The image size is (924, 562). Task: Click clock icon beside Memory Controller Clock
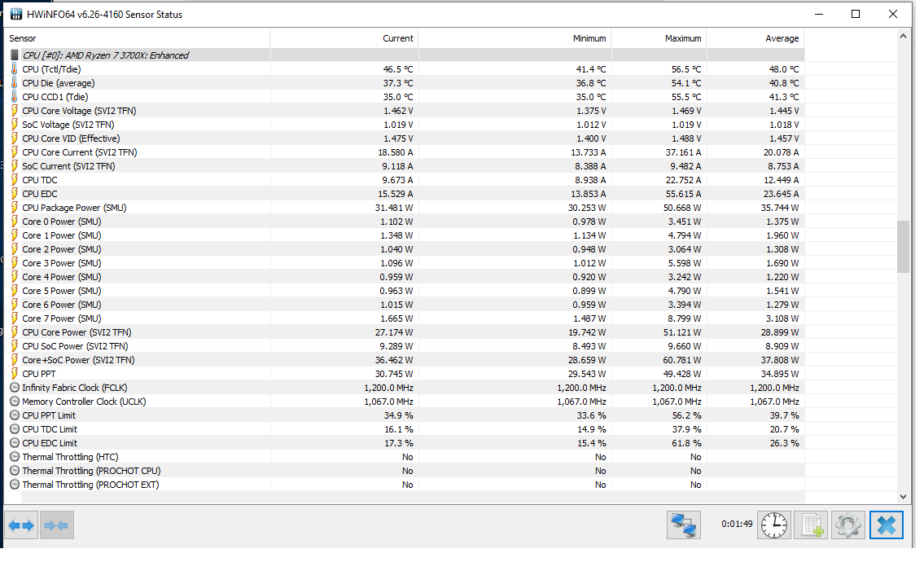(15, 402)
